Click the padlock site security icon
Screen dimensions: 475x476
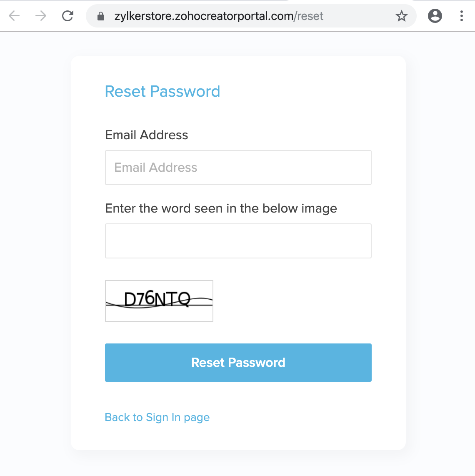(100, 16)
